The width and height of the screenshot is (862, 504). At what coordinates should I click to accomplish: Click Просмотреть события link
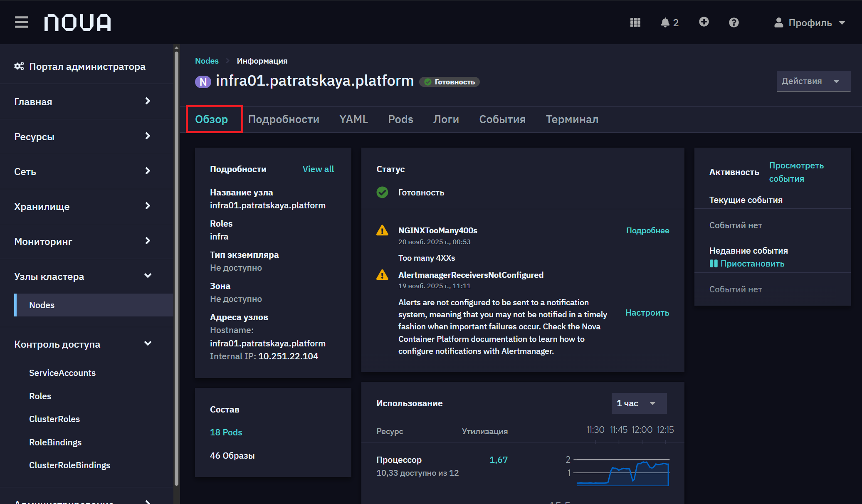tap(796, 172)
